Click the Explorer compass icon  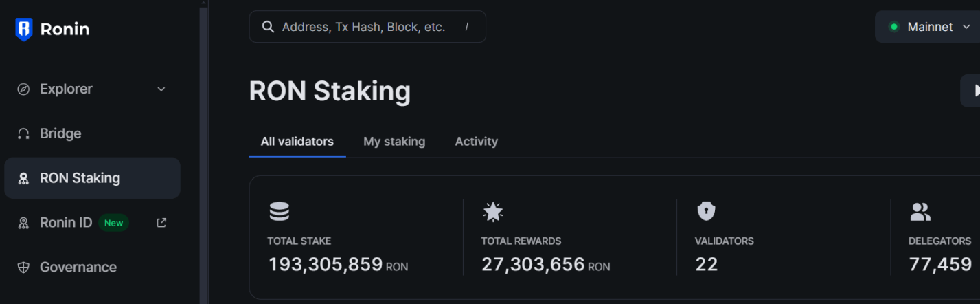tap(23, 89)
